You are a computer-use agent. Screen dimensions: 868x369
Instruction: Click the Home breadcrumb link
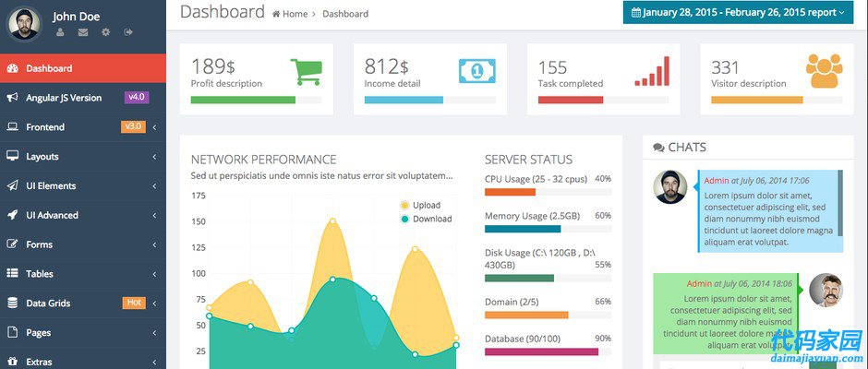295,15
